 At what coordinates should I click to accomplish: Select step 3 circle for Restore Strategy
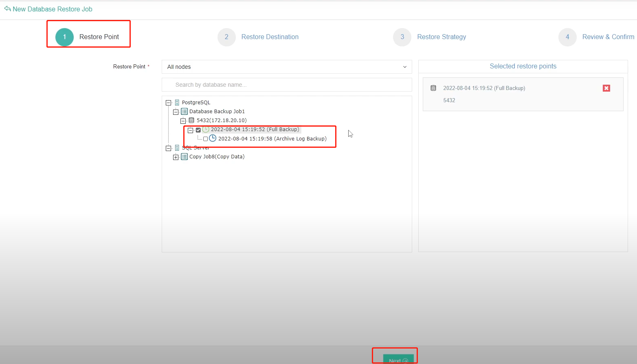point(402,37)
